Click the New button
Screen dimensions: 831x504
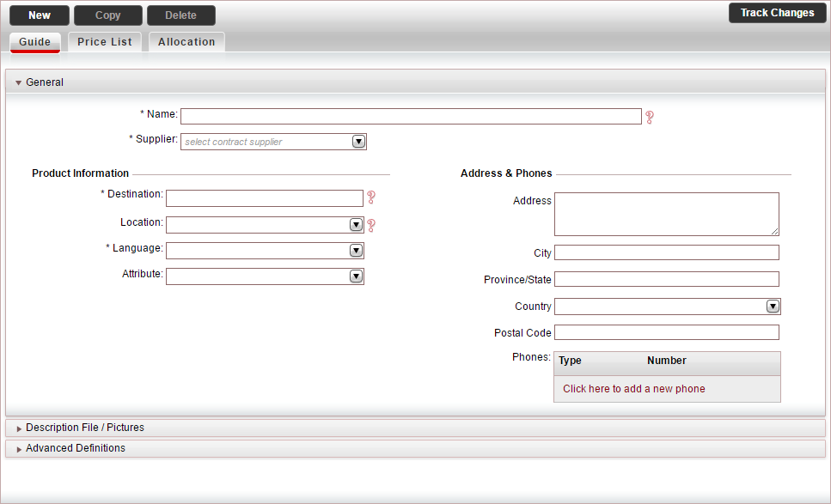[x=40, y=15]
